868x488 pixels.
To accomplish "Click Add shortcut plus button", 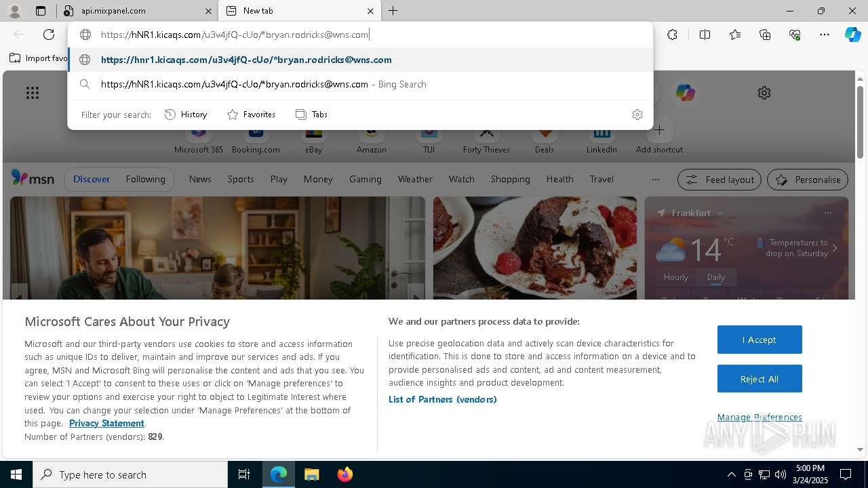I will point(659,130).
